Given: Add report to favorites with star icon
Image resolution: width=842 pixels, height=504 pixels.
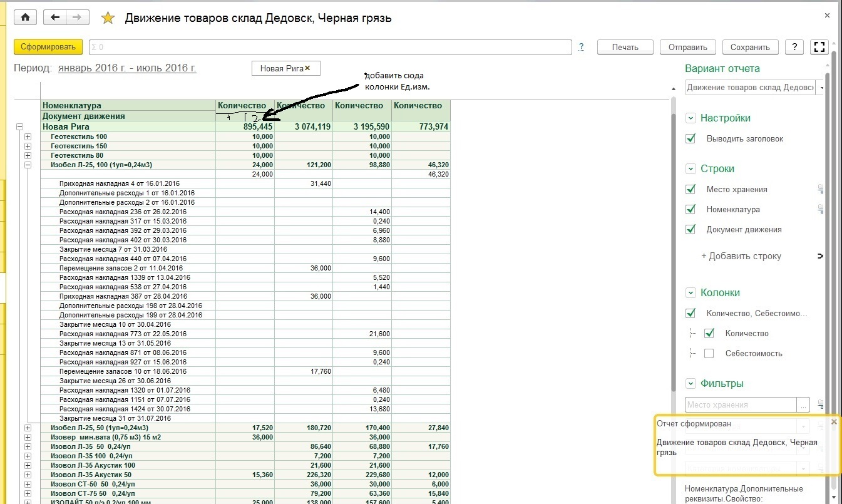Looking at the screenshot, I should coord(108,18).
